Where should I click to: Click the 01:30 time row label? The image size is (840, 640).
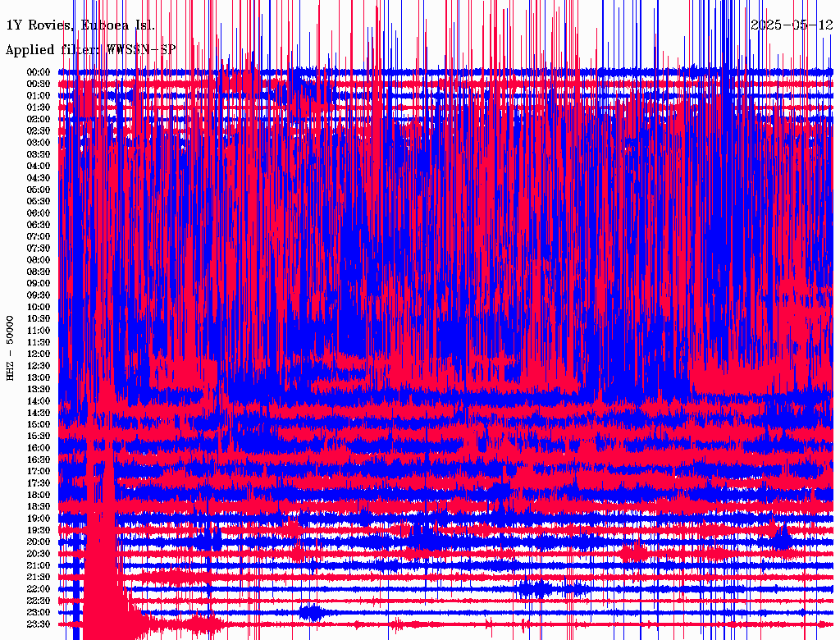coord(39,107)
